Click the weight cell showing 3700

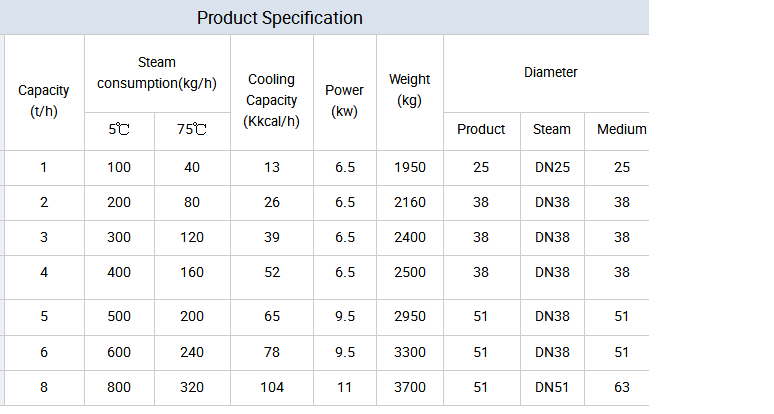coord(410,387)
